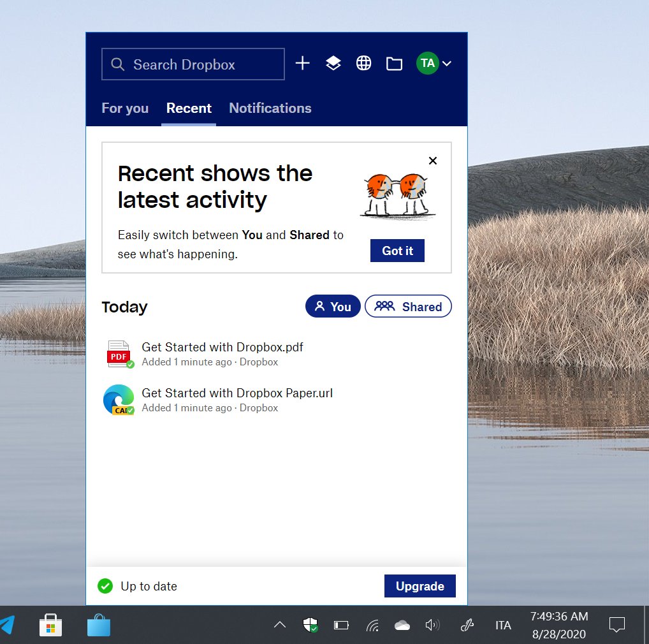Open the Microsoft Store taskbar icon
This screenshot has width=649, height=644.
(x=50, y=625)
